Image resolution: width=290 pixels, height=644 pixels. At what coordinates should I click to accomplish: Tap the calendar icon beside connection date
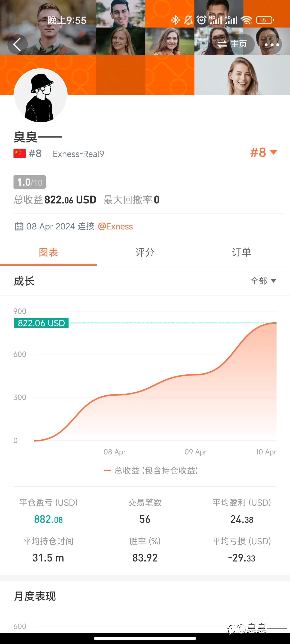tap(19, 226)
